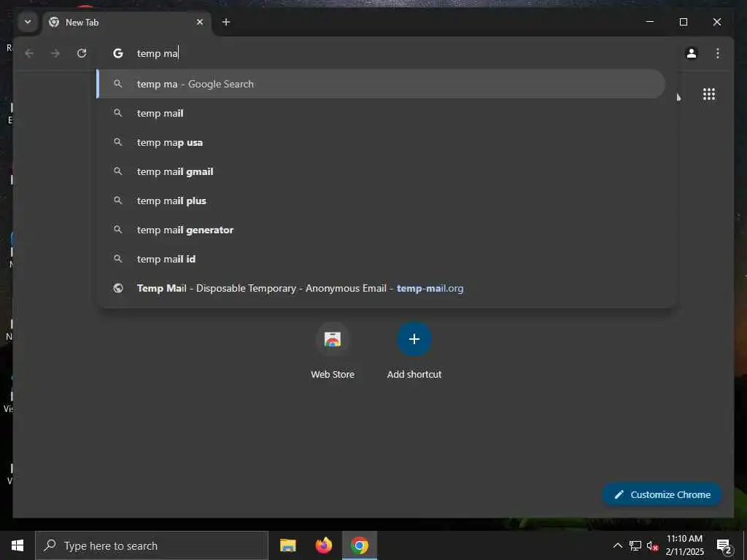Close the New Tab tab
Image resolution: width=747 pixels, height=560 pixels.
tap(200, 22)
